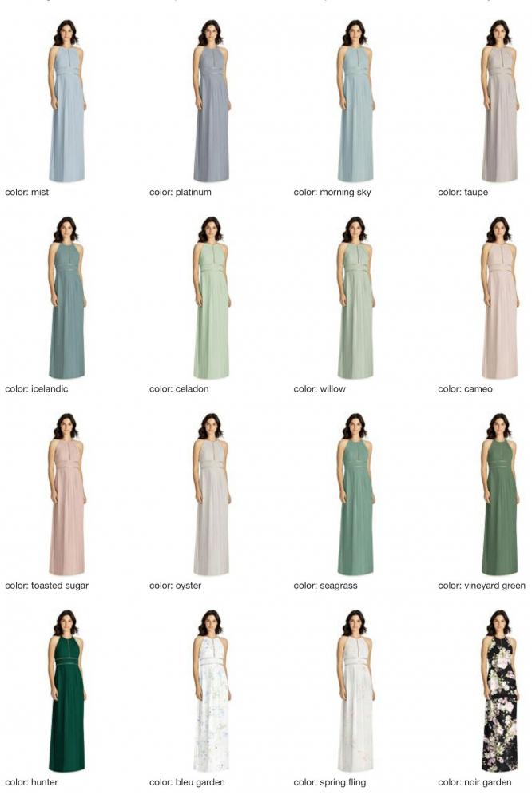Choose the noir garden floral dress
Screen dimensions: 532x799
pyautogui.click(x=499, y=691)
